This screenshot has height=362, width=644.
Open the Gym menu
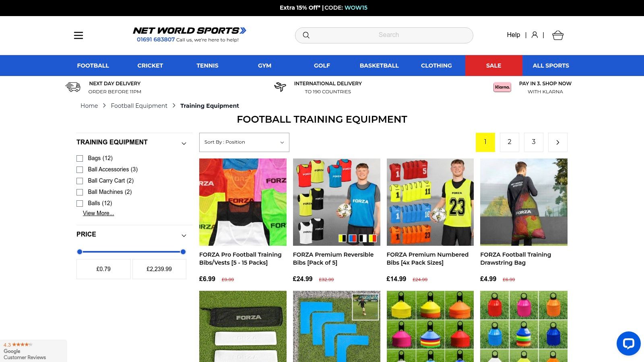tap(264, 66)
